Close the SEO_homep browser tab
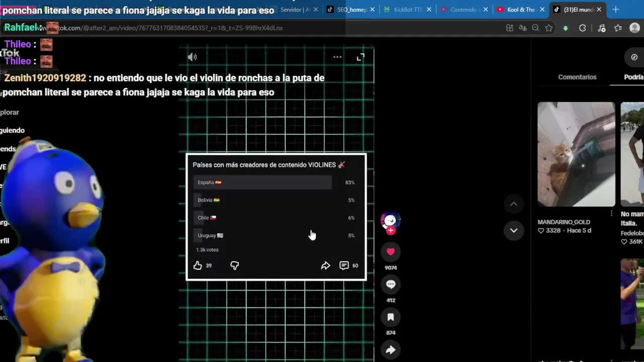The height and width of the screenshot is (362, 644). tap(372, 10)
